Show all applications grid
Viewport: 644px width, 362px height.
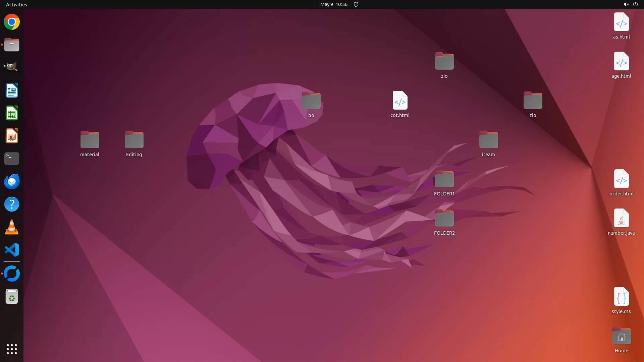pos(12,349)
